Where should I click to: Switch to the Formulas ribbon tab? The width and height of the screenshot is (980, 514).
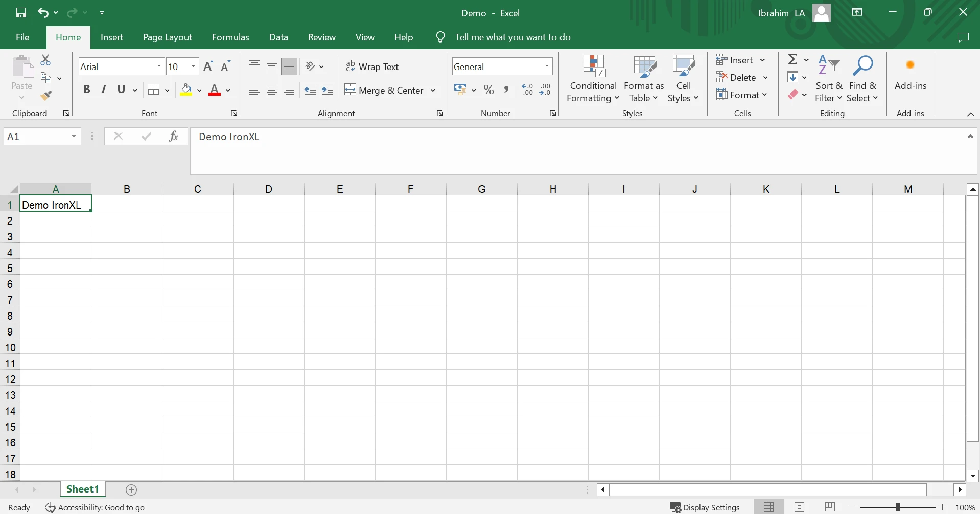230,37
